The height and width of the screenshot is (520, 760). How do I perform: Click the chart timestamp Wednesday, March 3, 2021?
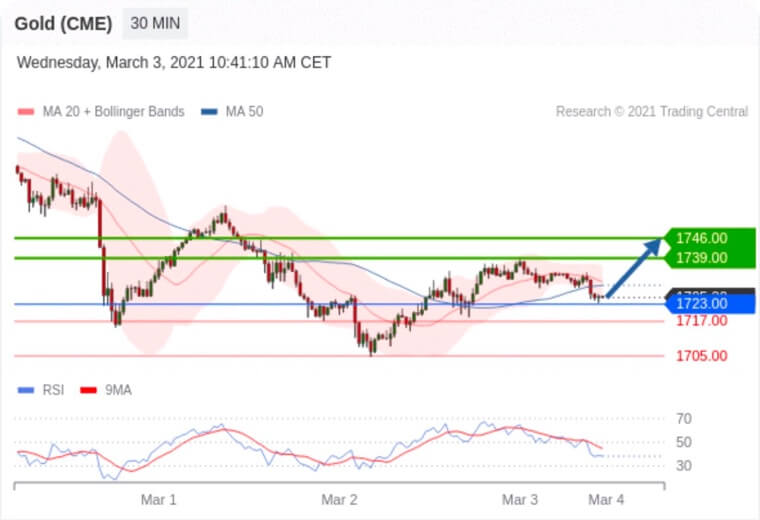click(x=174, y=63)
